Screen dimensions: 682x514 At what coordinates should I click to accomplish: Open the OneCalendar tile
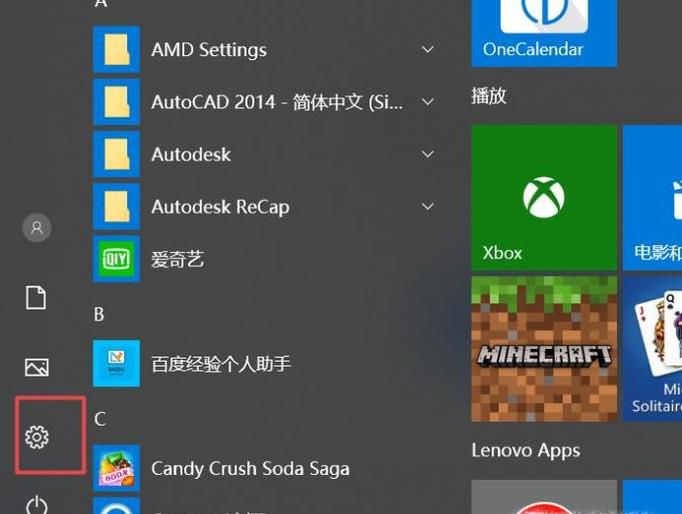click(544, 33)
